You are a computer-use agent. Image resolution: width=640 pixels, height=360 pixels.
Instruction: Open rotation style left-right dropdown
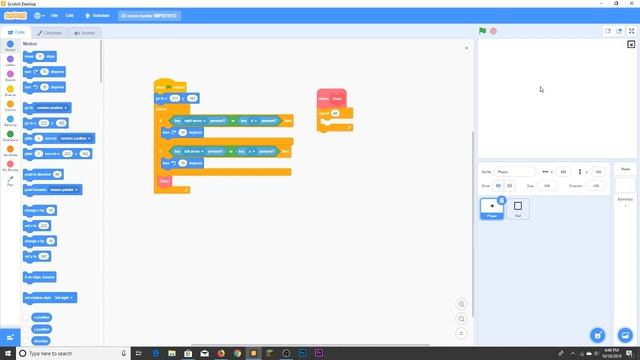pyautogui.click(x=64, y=298)
